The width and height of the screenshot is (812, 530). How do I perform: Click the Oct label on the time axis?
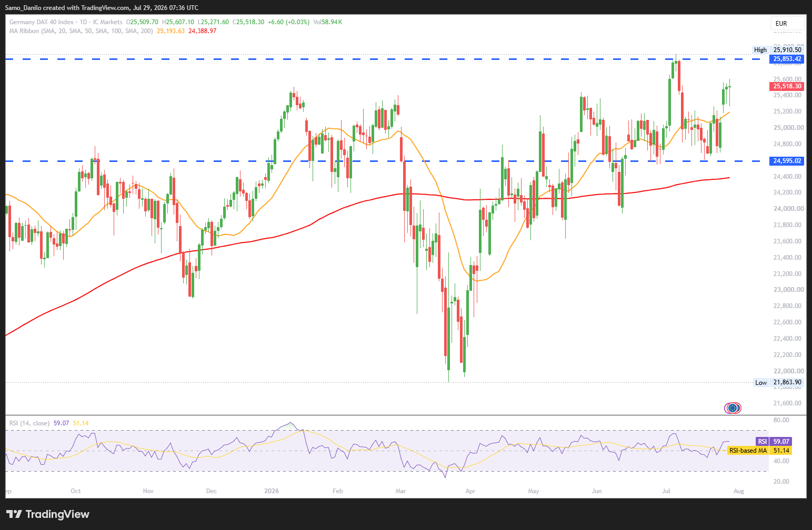(76, 491)
